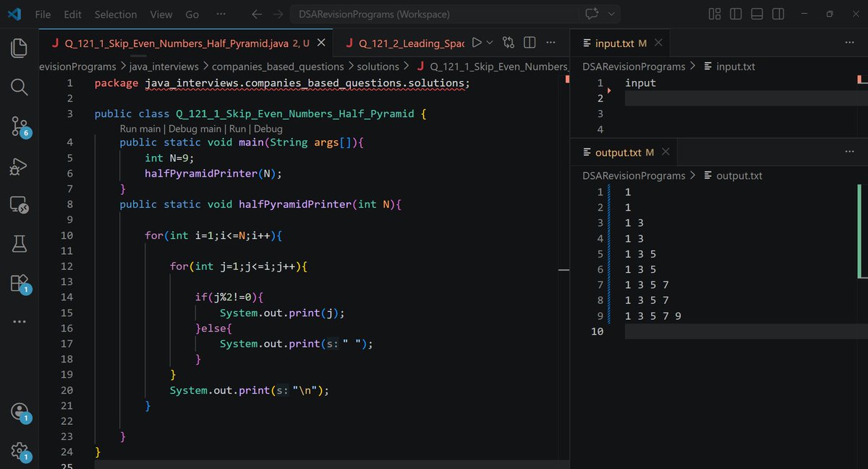
Task: Go forward with the right arrow
Action: tap(278, 14)
